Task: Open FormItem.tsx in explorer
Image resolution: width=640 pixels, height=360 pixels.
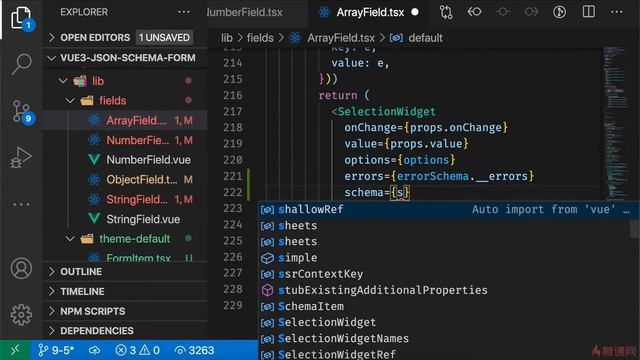Action: click(125, 256)
